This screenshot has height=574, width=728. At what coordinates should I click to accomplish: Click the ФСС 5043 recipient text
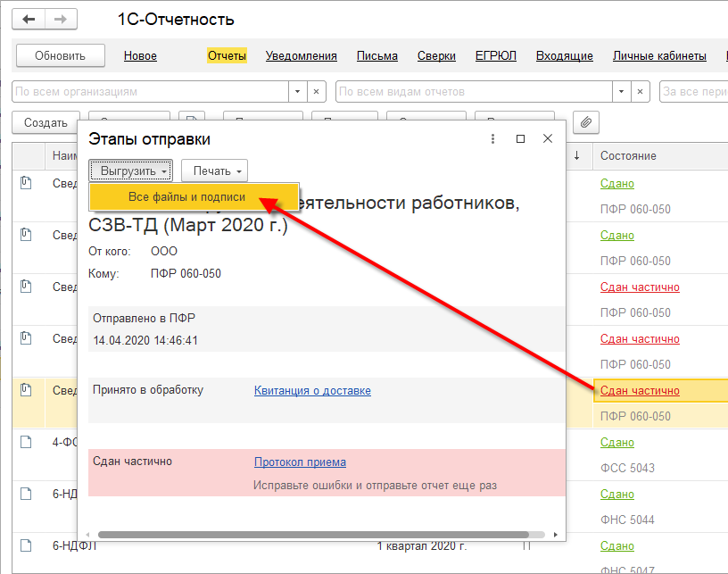tap(627, 468)
